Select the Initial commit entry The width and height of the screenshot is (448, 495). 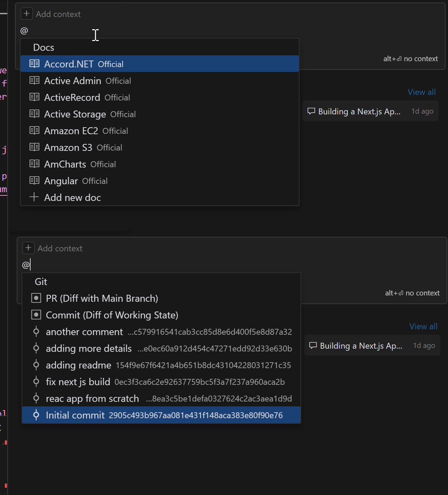pos(161,415)
